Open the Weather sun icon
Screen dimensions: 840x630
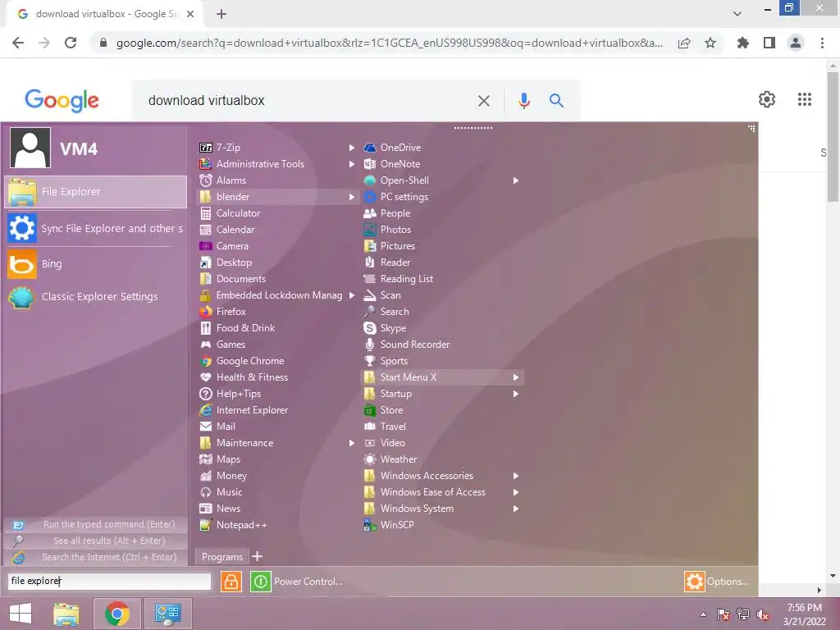[370, 459]
